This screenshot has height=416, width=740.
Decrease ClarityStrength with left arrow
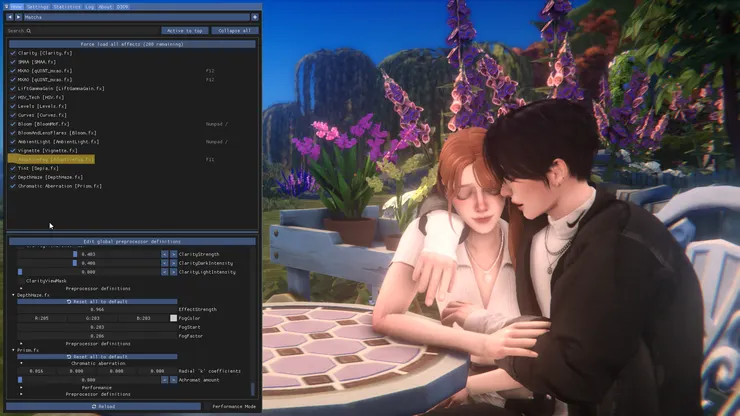click(x=164, y=254)
